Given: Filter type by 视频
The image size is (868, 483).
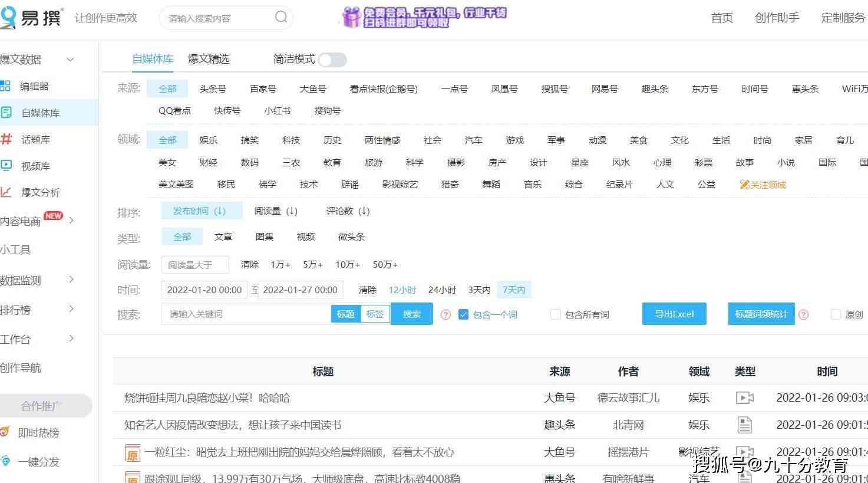Looking at the screenshot, I should [x=306, y=236].
